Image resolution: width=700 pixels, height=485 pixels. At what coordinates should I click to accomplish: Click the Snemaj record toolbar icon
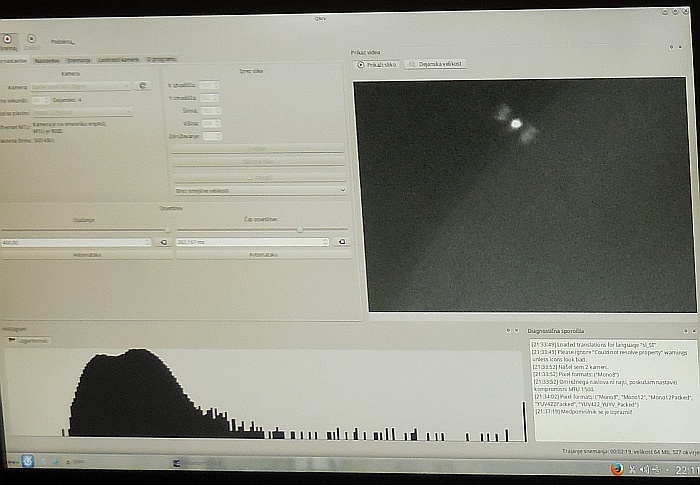(9, 39)
